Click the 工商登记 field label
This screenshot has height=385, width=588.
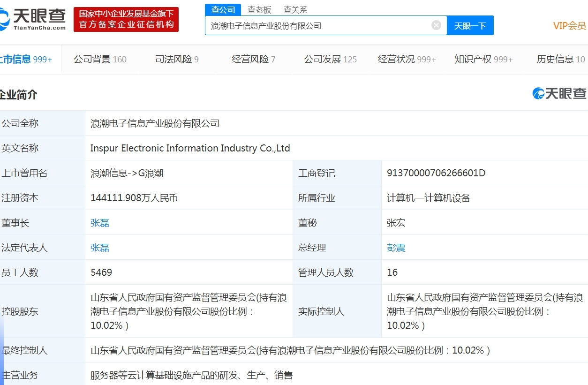pyautogui.click(x=317, y=173)
